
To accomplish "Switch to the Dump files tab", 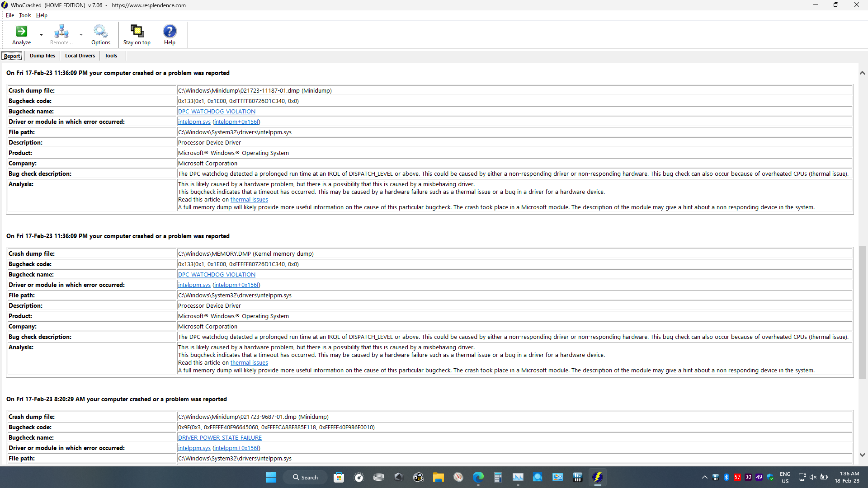I will (x=42, y=56).
